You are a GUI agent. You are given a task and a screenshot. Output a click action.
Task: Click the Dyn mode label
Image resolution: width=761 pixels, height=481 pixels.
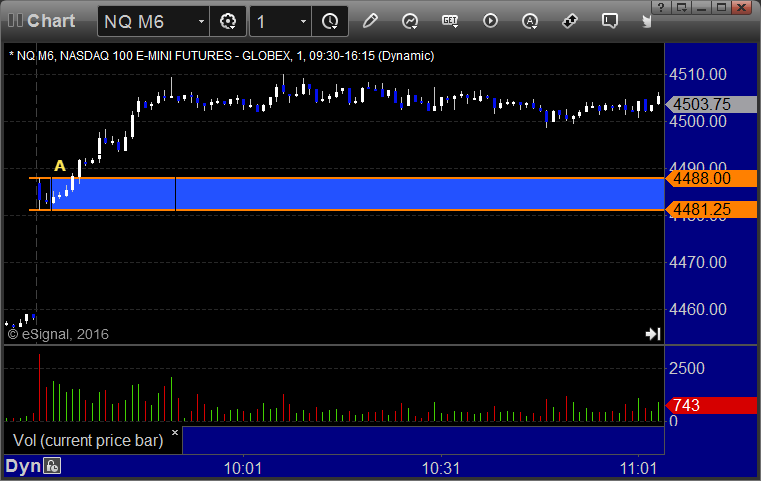[23, 466]
